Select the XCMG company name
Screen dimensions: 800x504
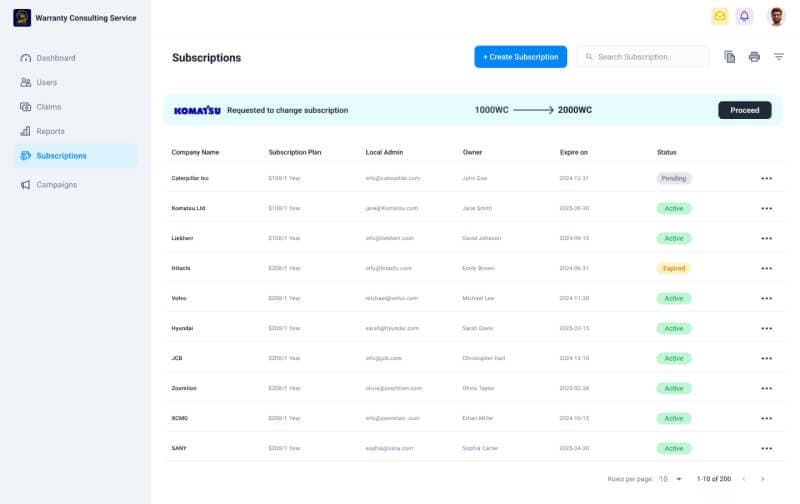pyautogui.click(x=180, y=418)
